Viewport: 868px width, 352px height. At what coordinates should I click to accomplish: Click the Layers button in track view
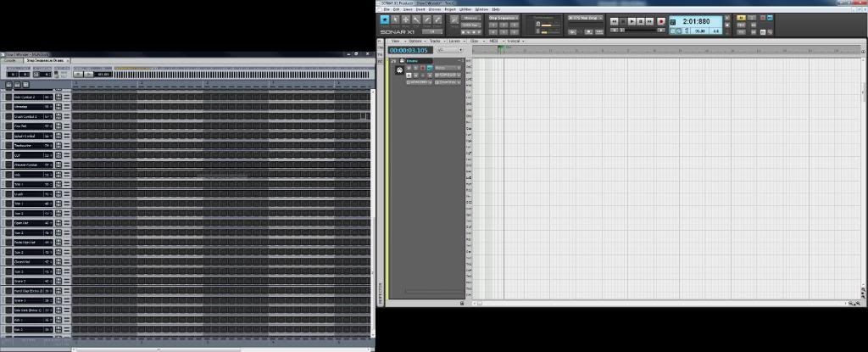click(455, 41)
